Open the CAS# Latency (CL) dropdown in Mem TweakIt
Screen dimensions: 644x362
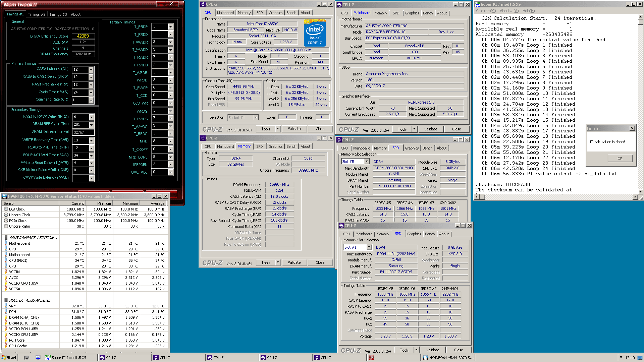click(x=91, y=69)
